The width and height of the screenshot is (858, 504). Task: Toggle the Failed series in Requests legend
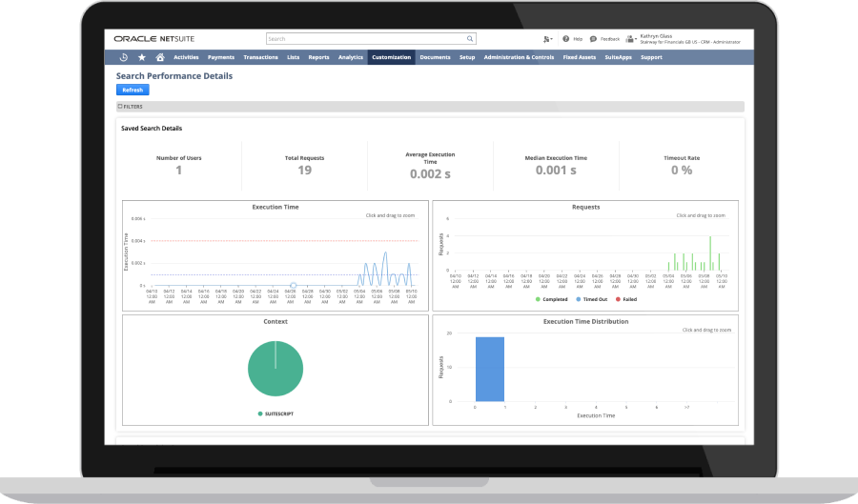click(626, 299)
